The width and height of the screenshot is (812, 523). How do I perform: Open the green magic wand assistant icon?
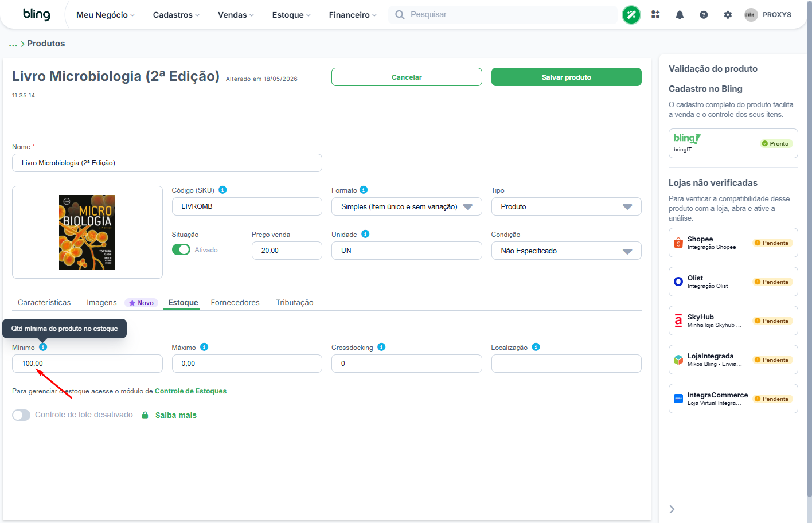pos(631,15)
